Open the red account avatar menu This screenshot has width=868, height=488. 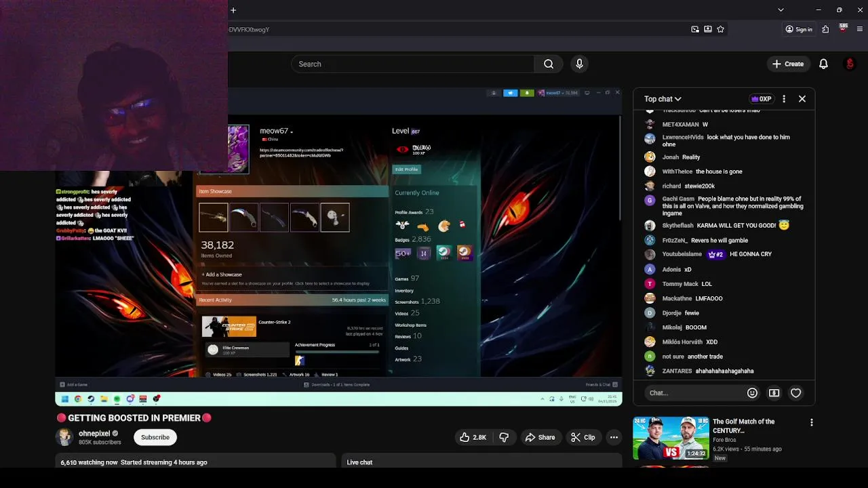click(x=850, y=64)
